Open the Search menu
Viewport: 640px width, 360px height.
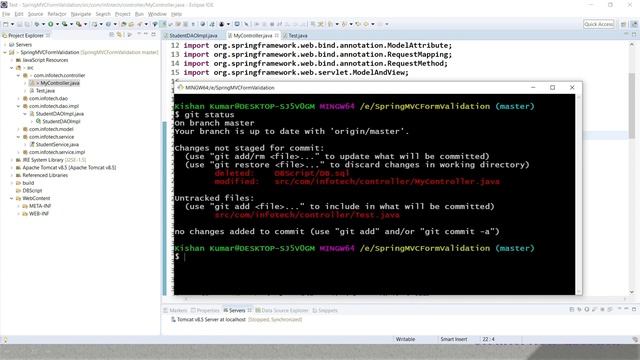click(103, 14)
